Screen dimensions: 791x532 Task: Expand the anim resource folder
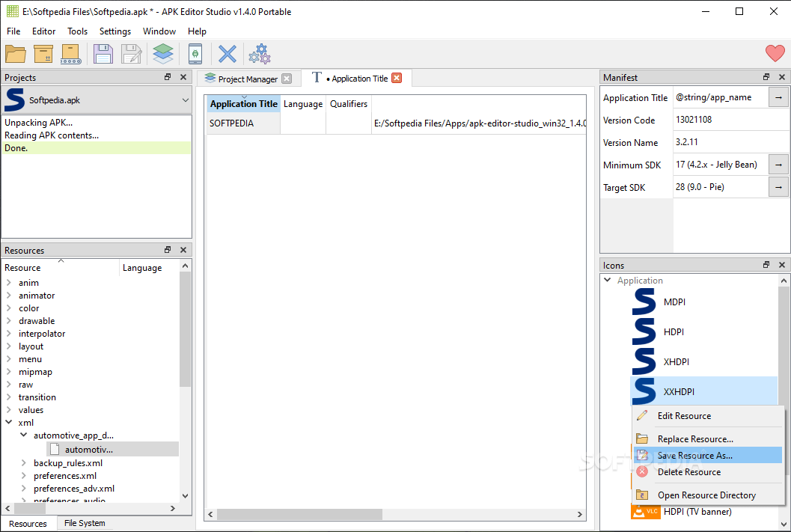tap(8, 282)
